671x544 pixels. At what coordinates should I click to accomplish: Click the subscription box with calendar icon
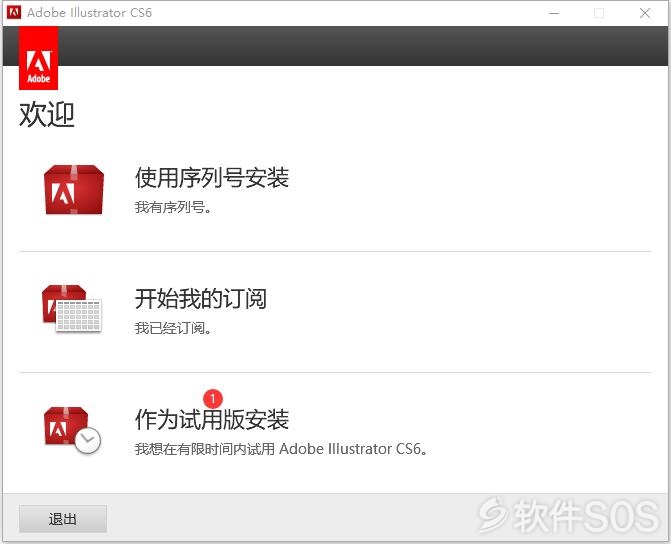pos(72,308)
